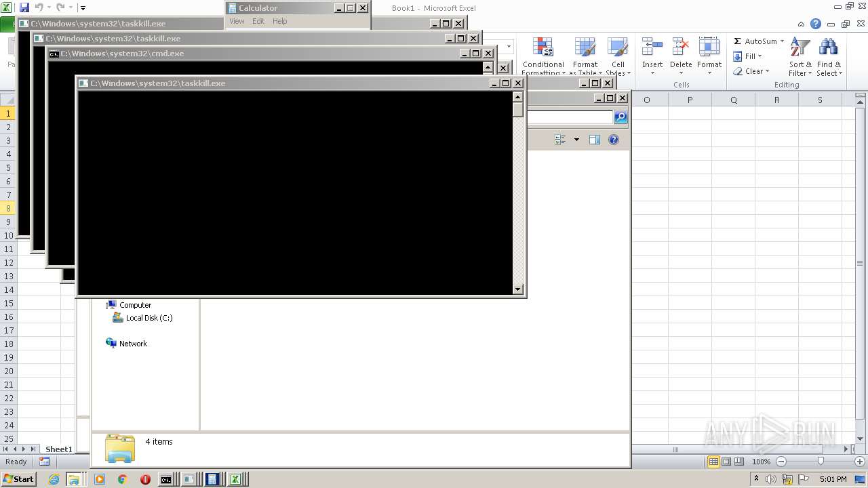Click Explorer search input box
868x488 pixels.
(570, 117)
